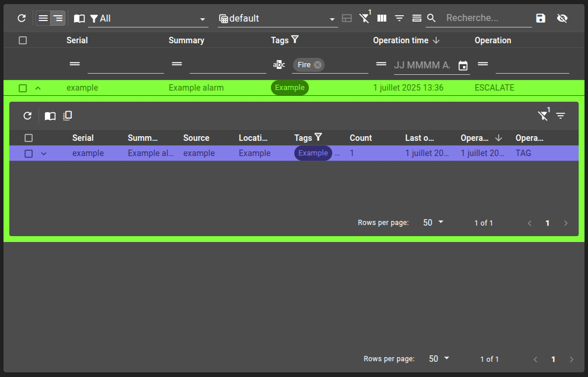
Task: Clear filters in main toolbar
Action: [364, 18]
